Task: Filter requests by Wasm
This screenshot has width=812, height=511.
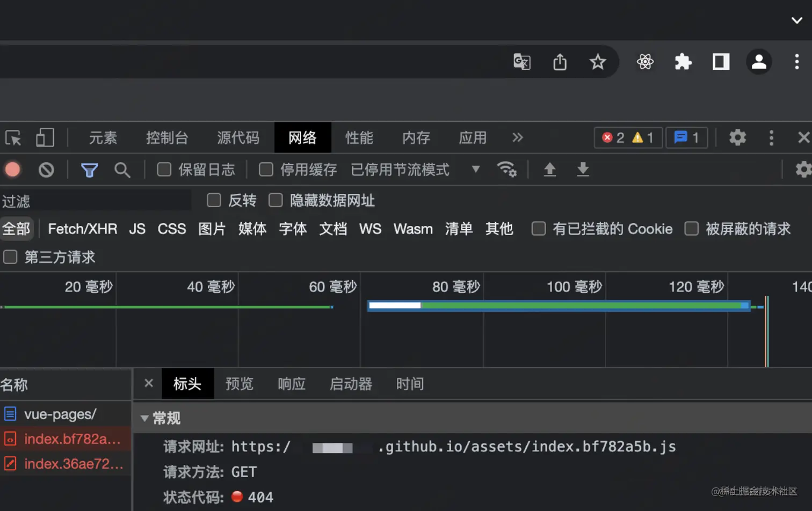Action: 413,229
